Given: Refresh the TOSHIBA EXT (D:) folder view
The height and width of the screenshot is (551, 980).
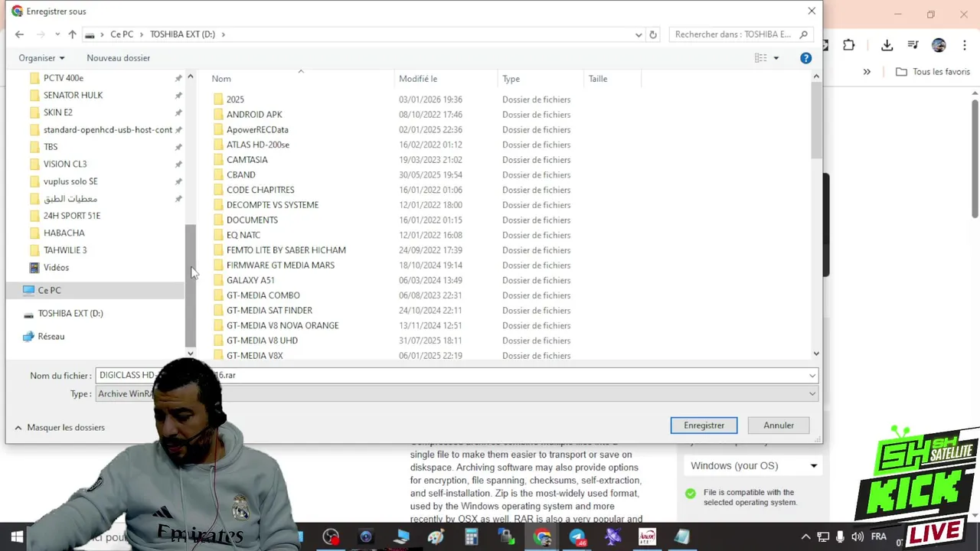Looking at the screenshot, I should [653, 34].
